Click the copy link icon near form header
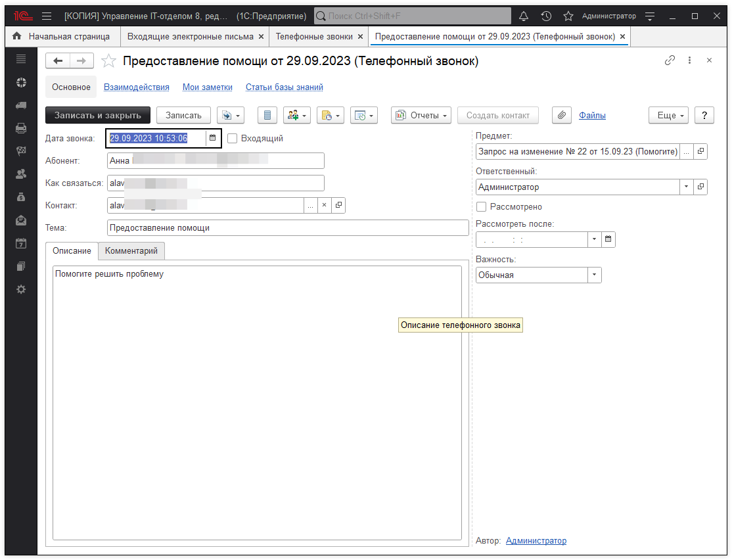This screenshot has width=732, height=560. point(670,60)
